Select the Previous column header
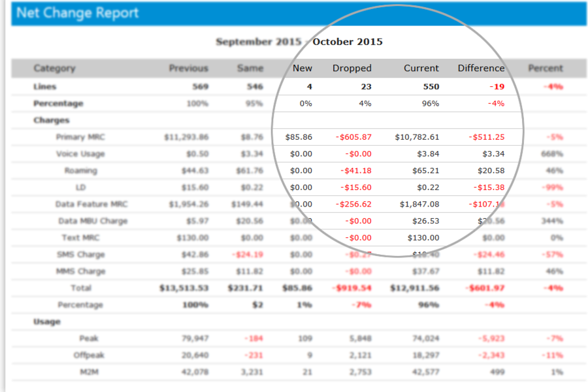 pos(188,68)
